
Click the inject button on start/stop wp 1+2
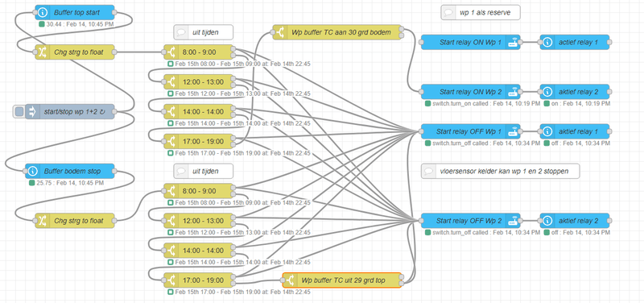(x=19, y=111)
